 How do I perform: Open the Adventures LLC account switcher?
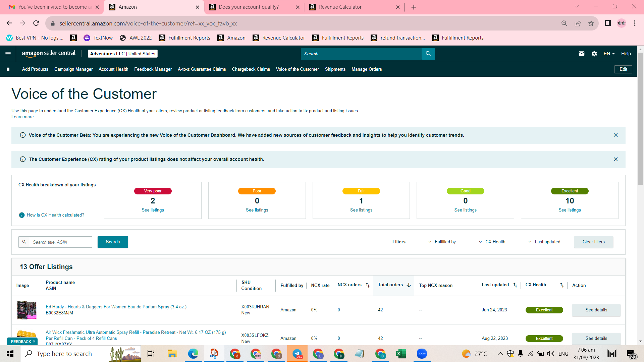(123, 54)
